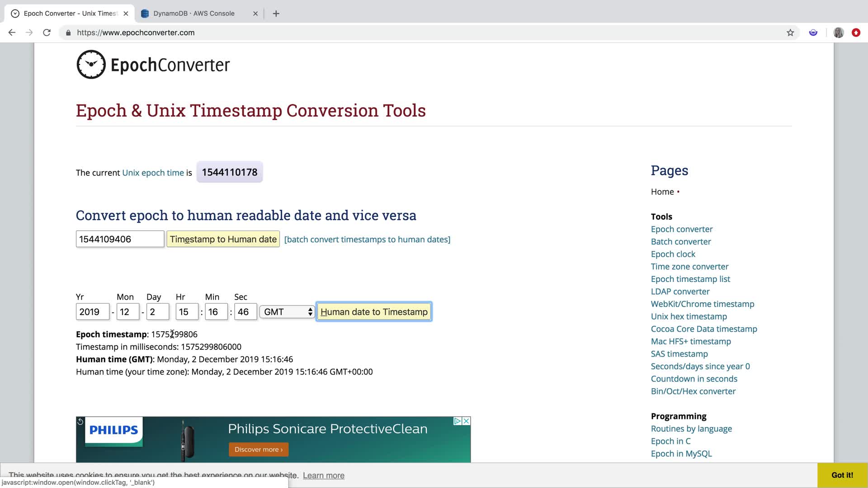Open the user profile avatar icon
This screenshot has height=488, width=868.
click(x=838, y=33)
